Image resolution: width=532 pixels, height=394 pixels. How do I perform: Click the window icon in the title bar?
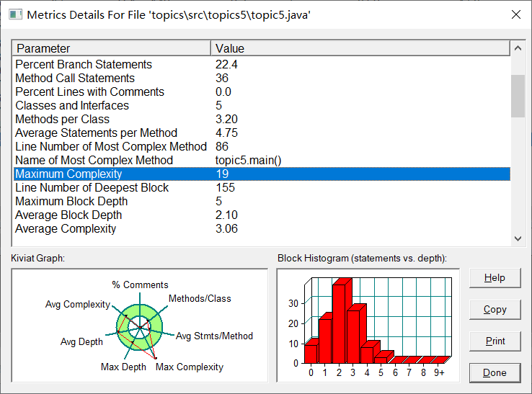[x=15, y=14]
